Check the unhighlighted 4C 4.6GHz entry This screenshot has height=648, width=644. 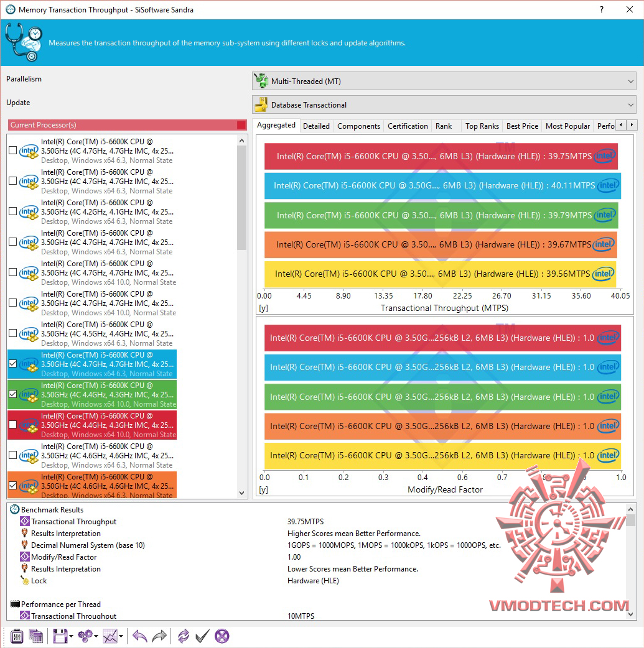(x=13, y=455)
